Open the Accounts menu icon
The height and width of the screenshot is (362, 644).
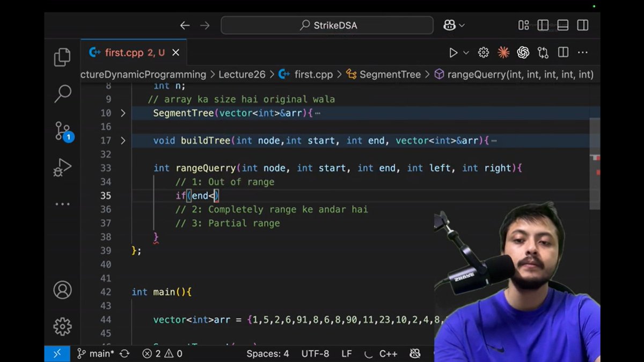(62, 290)
